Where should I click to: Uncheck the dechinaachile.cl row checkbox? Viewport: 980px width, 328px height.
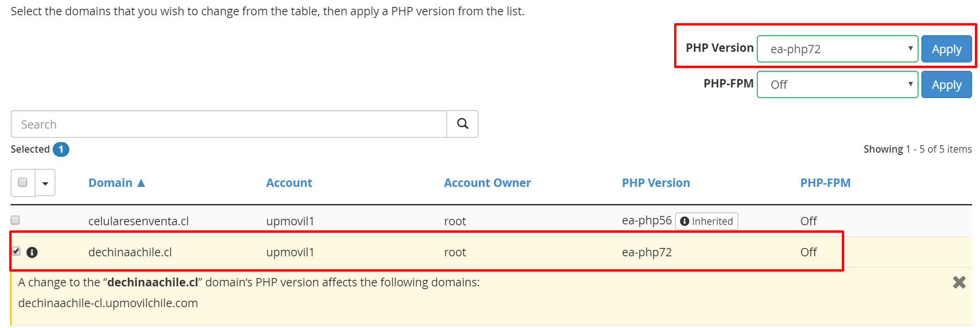click(x=16, y=251)
